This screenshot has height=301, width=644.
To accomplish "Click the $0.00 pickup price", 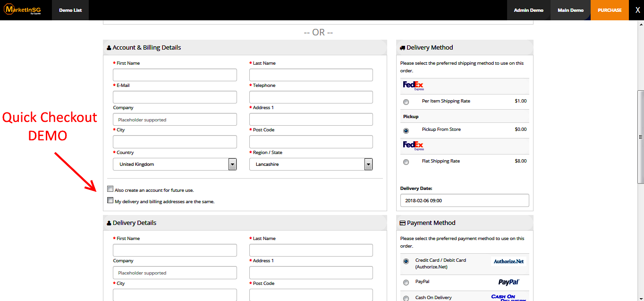I will pos(520,129).
